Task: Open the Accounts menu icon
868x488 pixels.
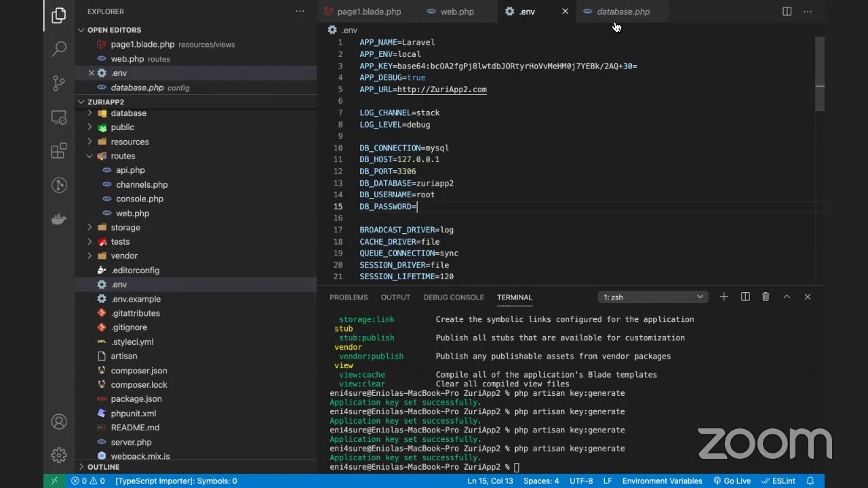Action: tap(59, 422)
